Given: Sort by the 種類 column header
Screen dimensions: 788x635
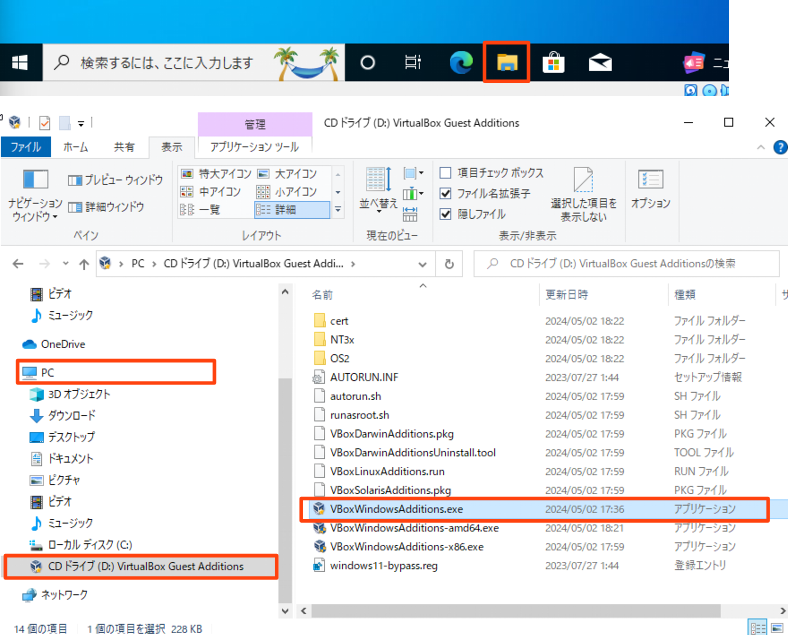Looking at the screenshot, I should coord(684,295).
